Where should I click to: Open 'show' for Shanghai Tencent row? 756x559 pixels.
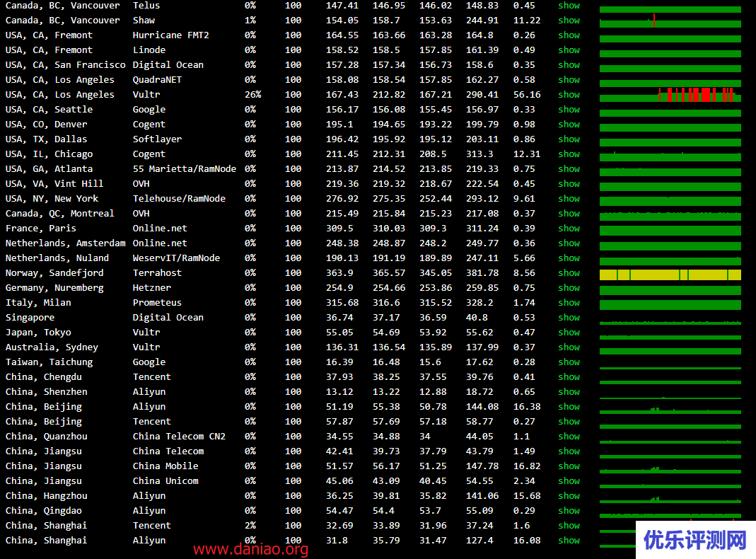tap(569, 525)
